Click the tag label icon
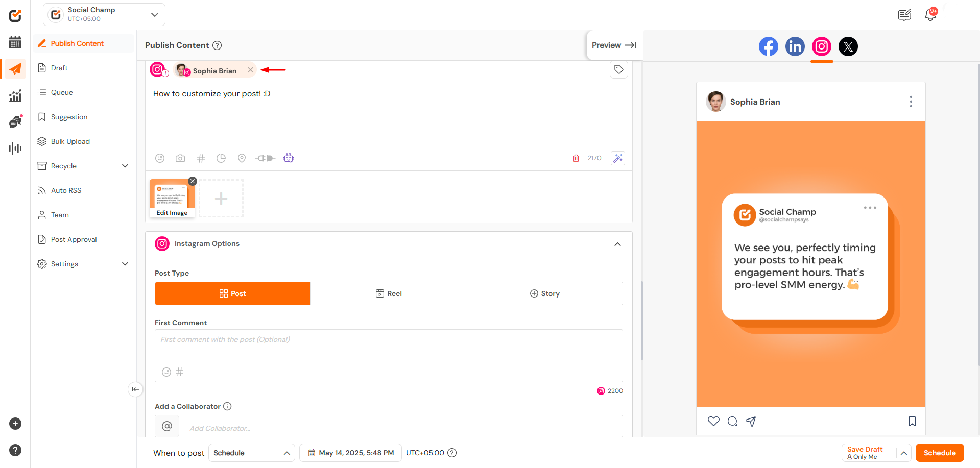 [x=619, y=69]
